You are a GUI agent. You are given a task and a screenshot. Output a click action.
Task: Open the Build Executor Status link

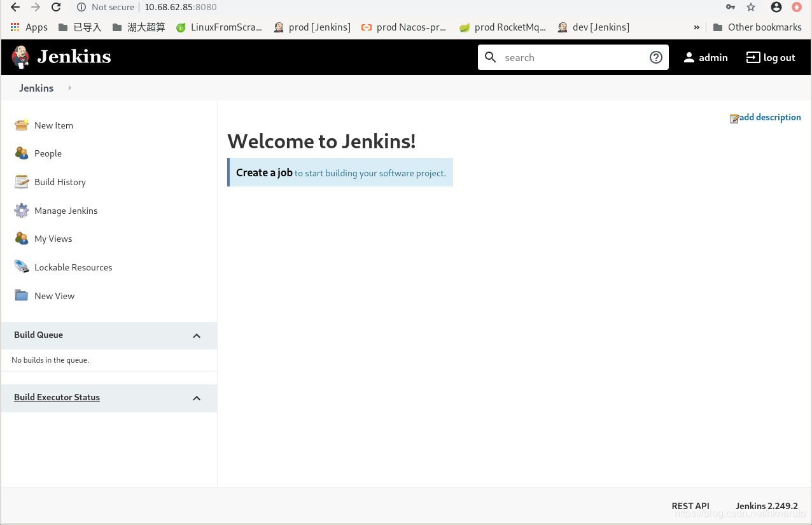[57, 397]
